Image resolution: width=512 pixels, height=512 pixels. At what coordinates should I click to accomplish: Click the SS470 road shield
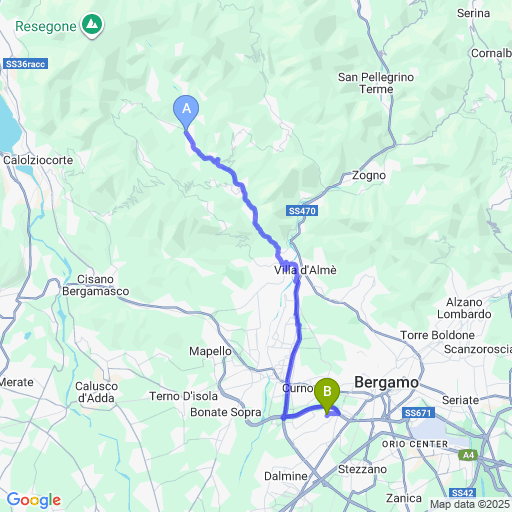pyautogui.click(x=302, y=211)
